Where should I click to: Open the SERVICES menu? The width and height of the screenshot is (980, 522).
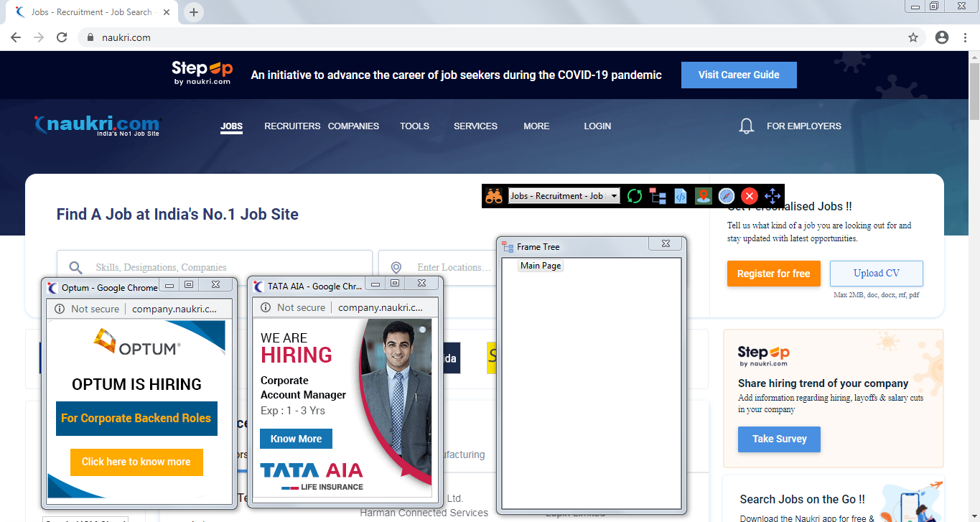tap(475, 126)
